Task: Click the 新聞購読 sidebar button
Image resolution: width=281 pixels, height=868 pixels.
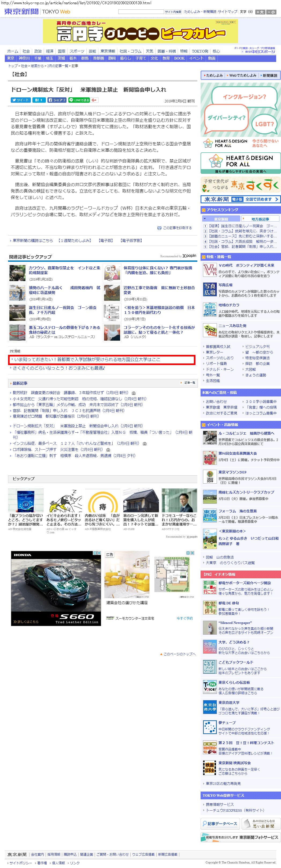Action: pyautogui.click(x=269, y=75)
